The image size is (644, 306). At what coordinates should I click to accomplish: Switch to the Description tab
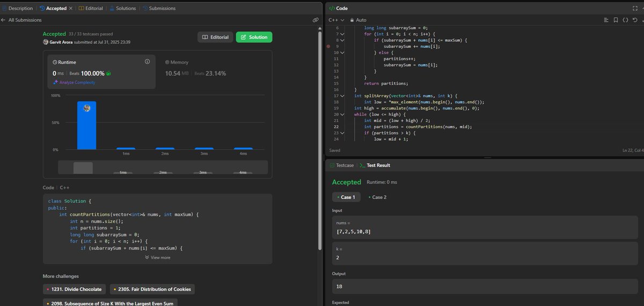point(18,9)
